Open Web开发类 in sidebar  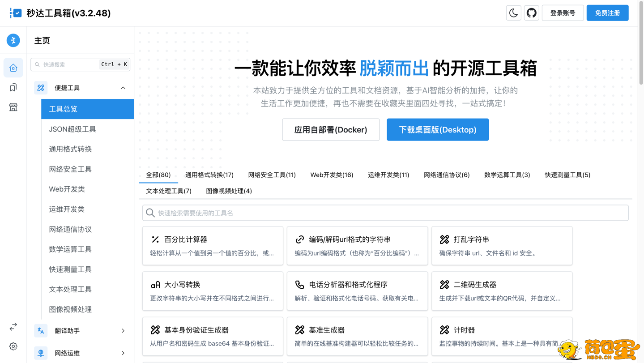tap(88, 189)
